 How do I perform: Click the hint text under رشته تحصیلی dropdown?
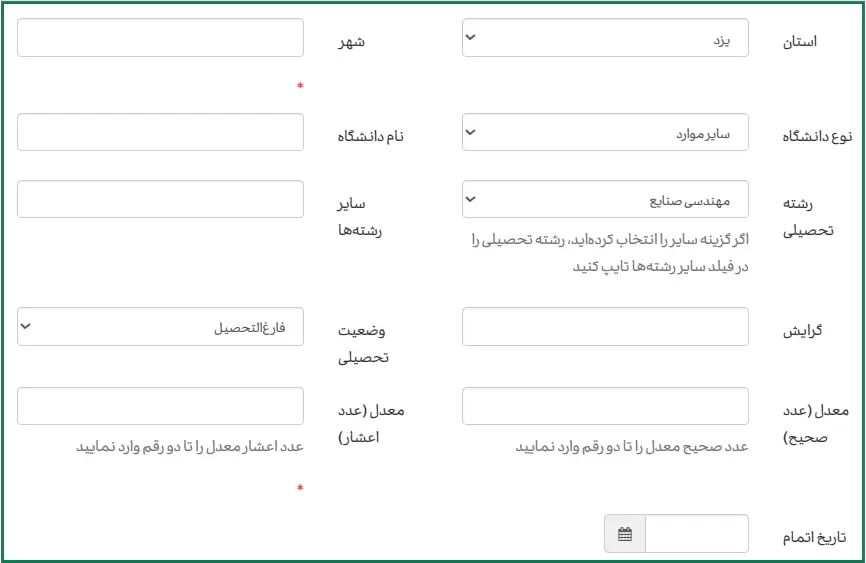tap(610, 253)
